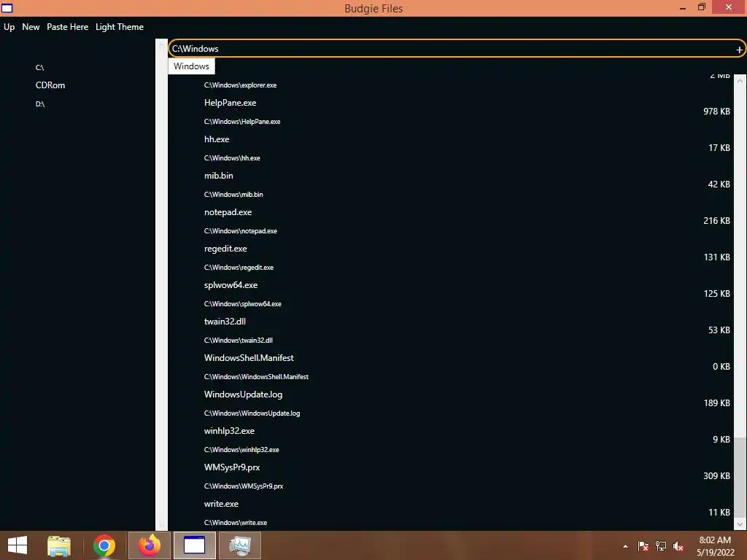Click file list scrollbar down arrow

tap(740, 524)
